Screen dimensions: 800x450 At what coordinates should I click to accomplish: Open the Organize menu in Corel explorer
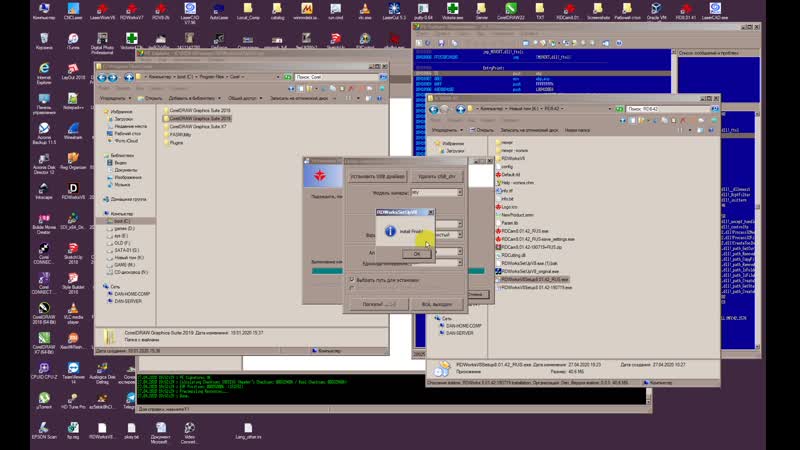pos(115,98)
